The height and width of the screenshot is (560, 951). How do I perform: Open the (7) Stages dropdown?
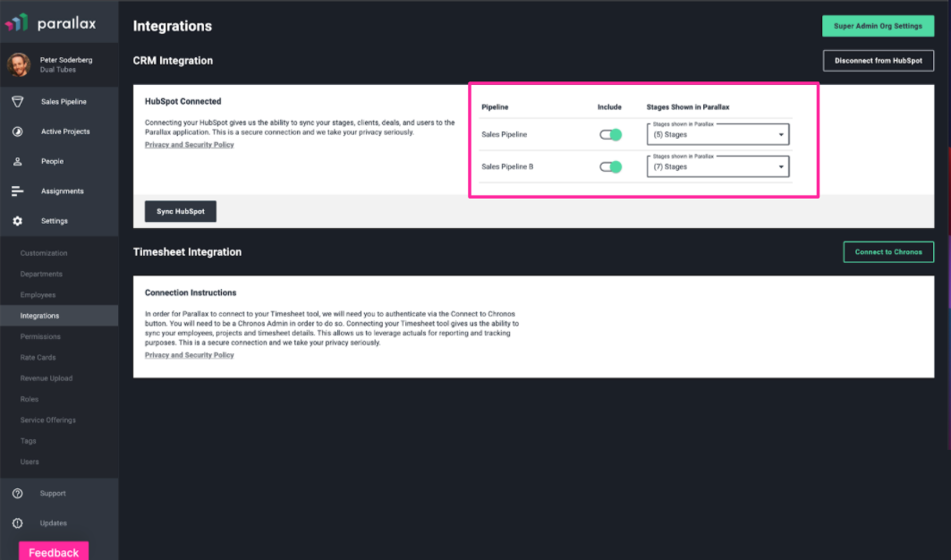coord(718,167)
